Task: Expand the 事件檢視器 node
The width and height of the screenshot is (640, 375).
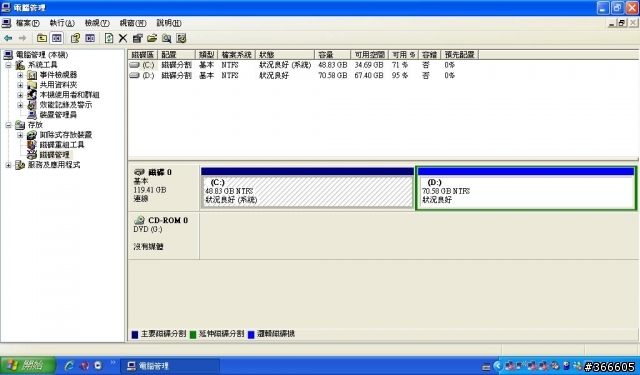Action: tap(20, 75)
